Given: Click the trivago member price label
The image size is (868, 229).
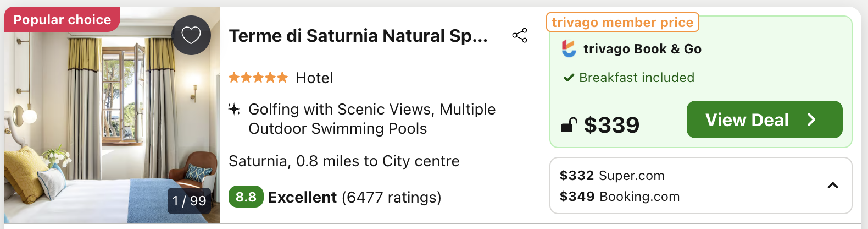Looking at the screenshot, I should tap(622, 23).
